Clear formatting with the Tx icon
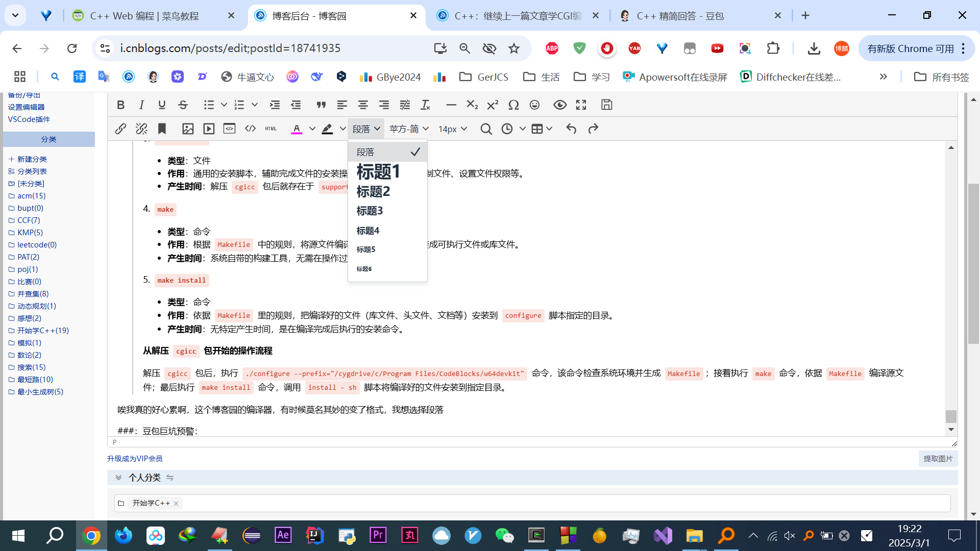This screenshot has height=551, width=980. click(425, 105)
